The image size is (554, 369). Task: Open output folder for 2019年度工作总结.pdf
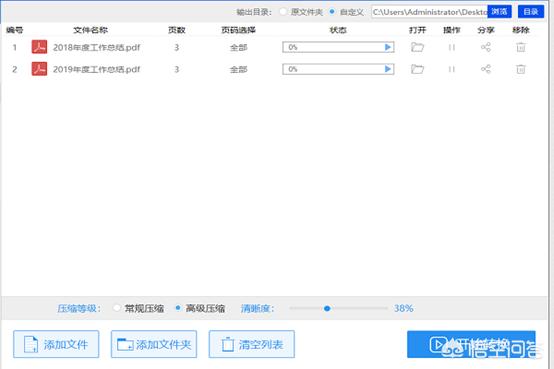click(x=417, y=69)
